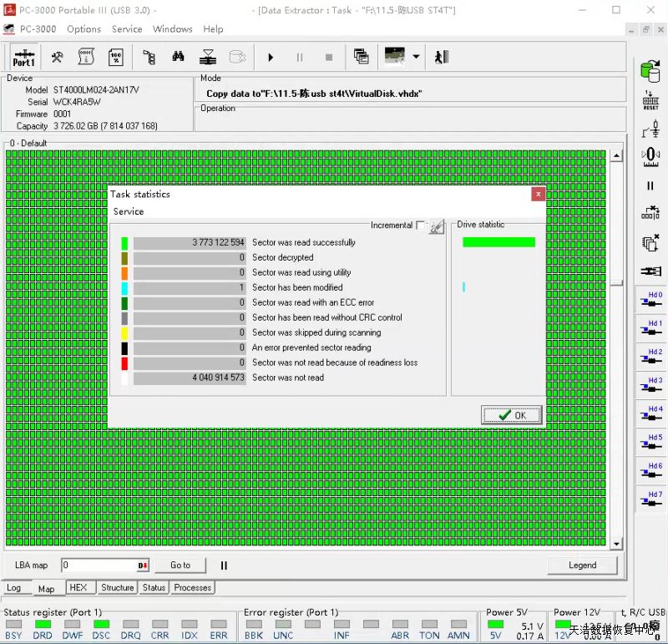Click the exit door icon in toolbar
The image size is (668, 644).
pos(442,57)
